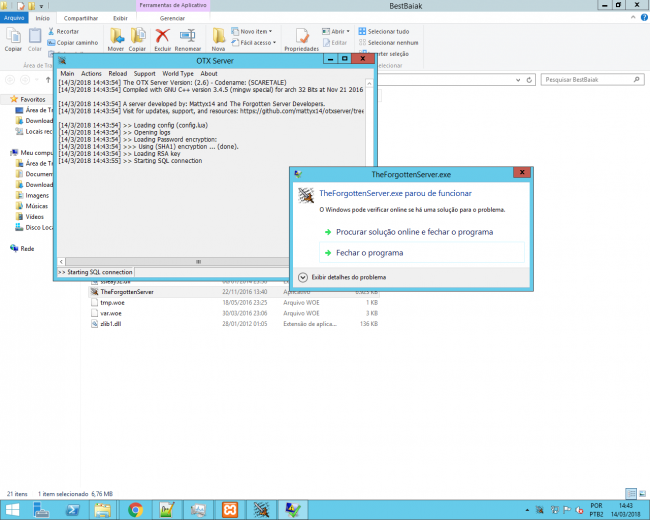Open the About menu in OTX Server
Screen dimensions: 650x520
point(209,73)
